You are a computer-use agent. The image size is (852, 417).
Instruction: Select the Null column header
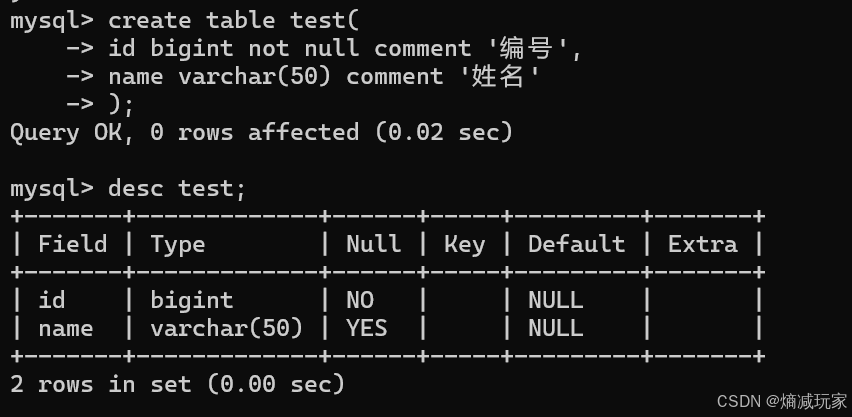pos(374,244)
